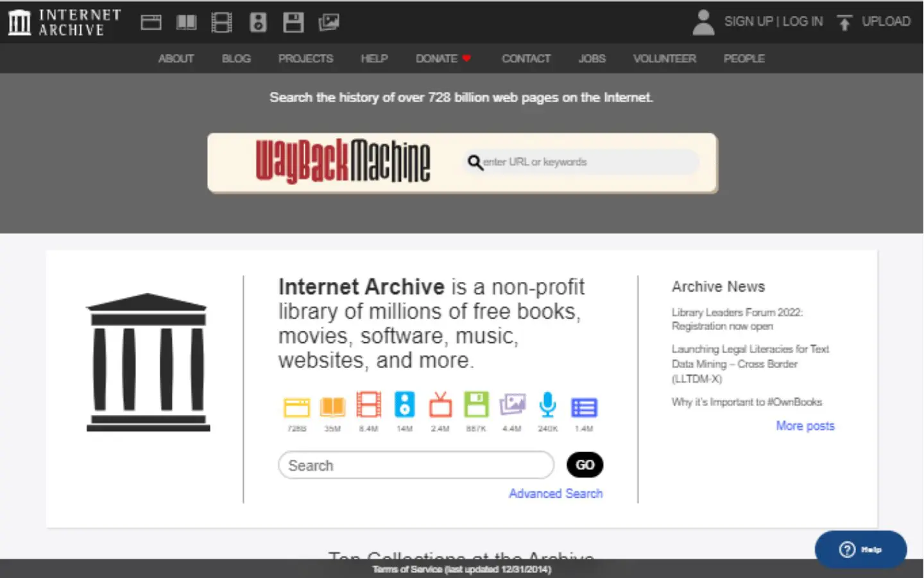This screenshot has width=924, height=578.
Task: Click the Log In link
Action: pyautogui.click(x=803, y=21)
